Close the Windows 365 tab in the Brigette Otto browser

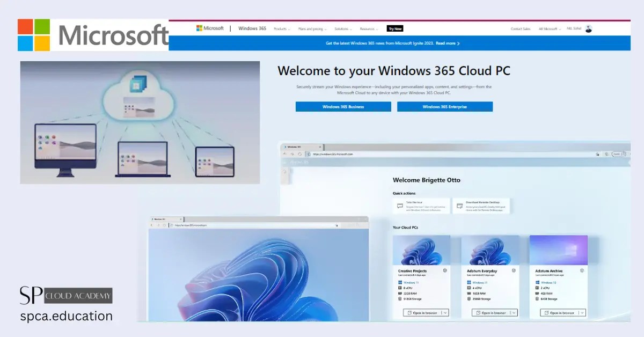point(320,146)
